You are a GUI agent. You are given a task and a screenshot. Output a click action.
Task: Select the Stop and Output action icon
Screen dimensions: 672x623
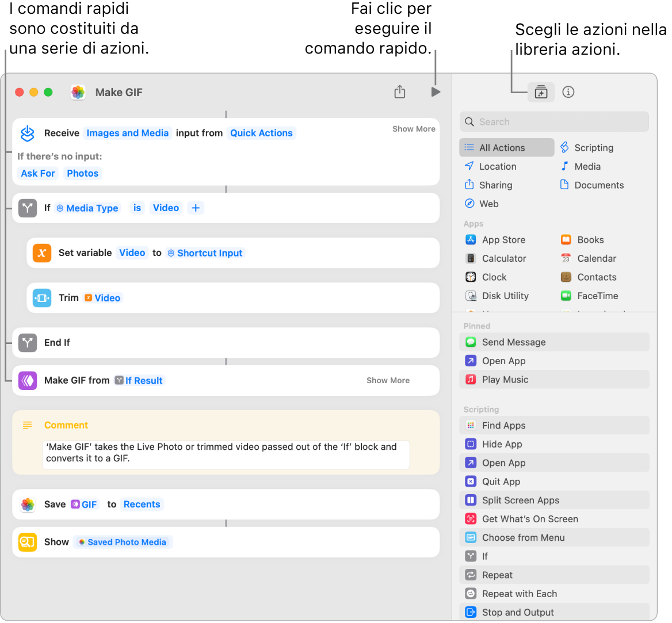pos(471,613)
